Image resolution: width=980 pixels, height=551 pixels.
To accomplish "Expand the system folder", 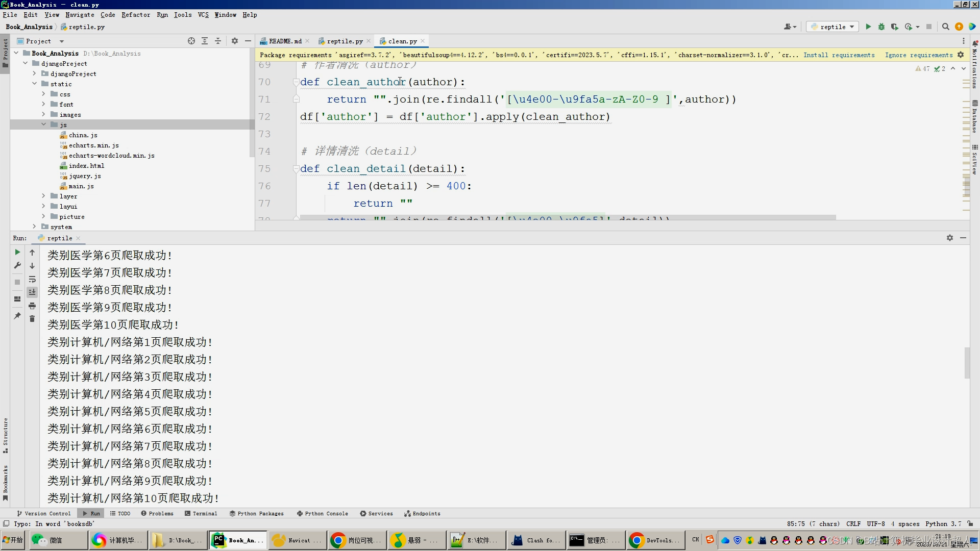I will pos(34,227).
